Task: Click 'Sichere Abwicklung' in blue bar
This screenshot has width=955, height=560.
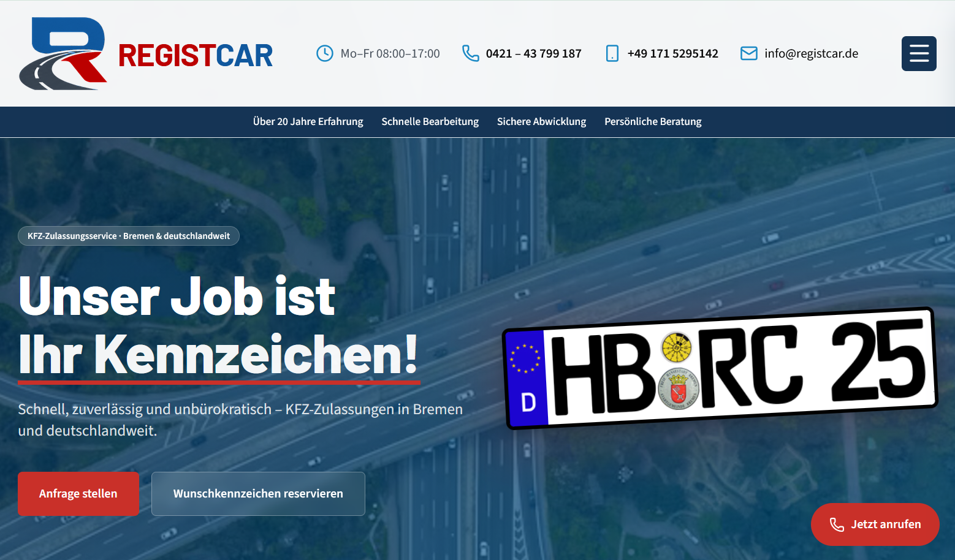Action: [541, 121]
